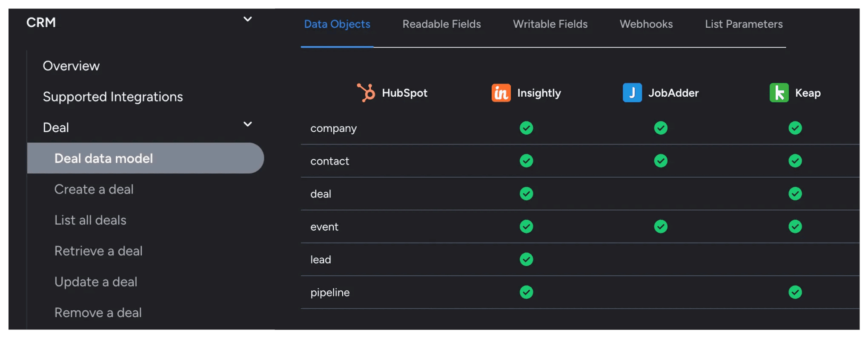
Task: Click Insightly's green checkmark in deal row
Action: [x=526, y=194]
